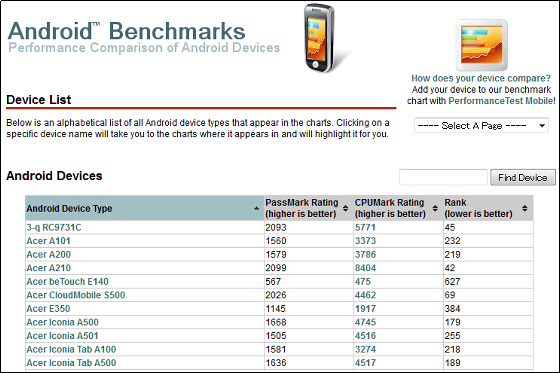Viewport: 560px width, 373px height.
Task: Select PassMark value 1581
Action: (276, 349)
